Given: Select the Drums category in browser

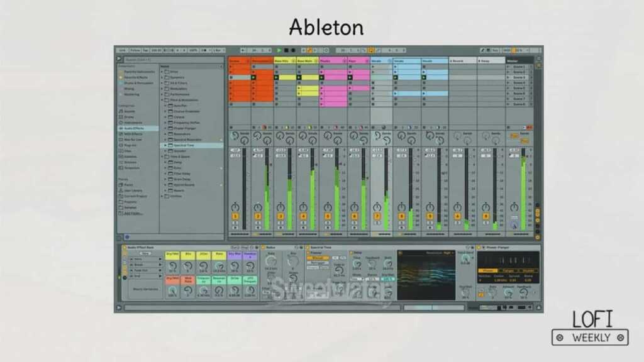Looking at the screenshot, I should point(128,117).
